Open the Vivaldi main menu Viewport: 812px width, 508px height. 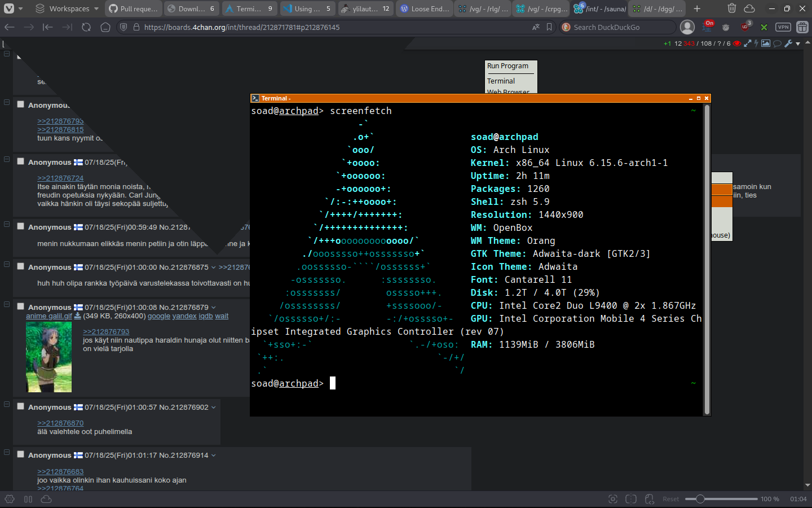pos(9,8)
